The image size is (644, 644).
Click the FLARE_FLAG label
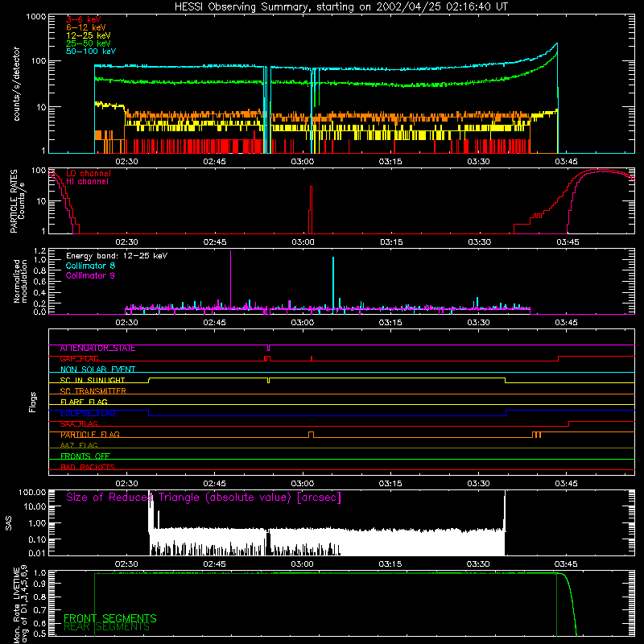(84, 402)
